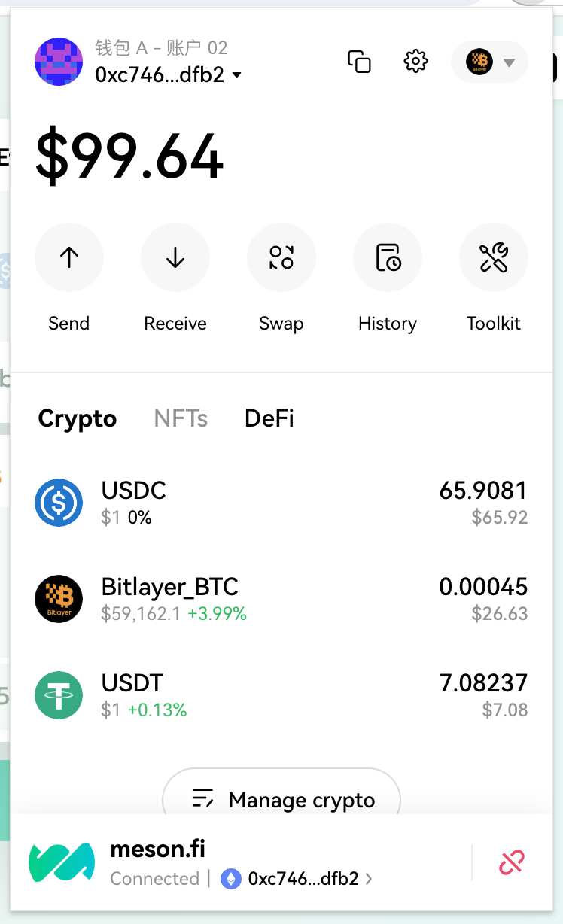This screenshot has width=563, height=924.
Task: Open wallet settings gear icon
Action: (x=415, y=62)
